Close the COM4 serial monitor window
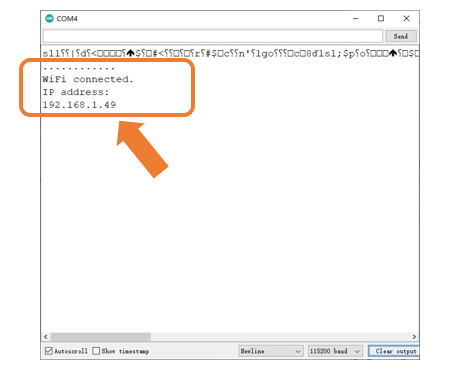The width and height of the screenshot is (457, 372). (406, 18)
